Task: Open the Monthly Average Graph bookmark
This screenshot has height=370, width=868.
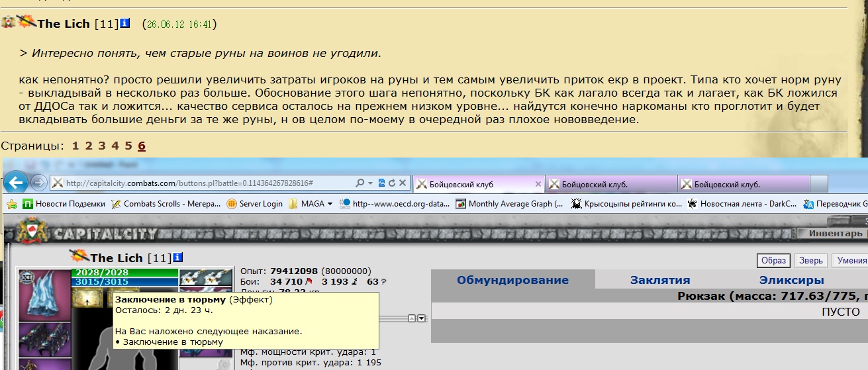Action: [510, 203]
